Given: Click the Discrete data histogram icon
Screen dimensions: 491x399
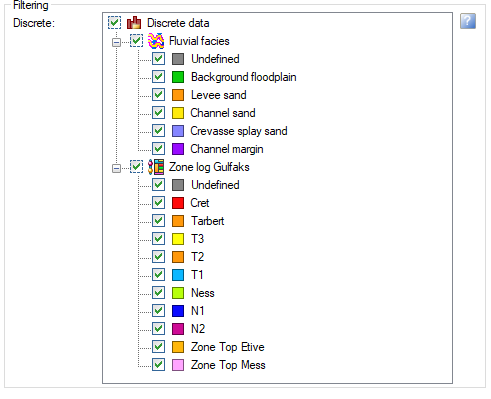Looking at the screenshot, I should pos(134,23).
